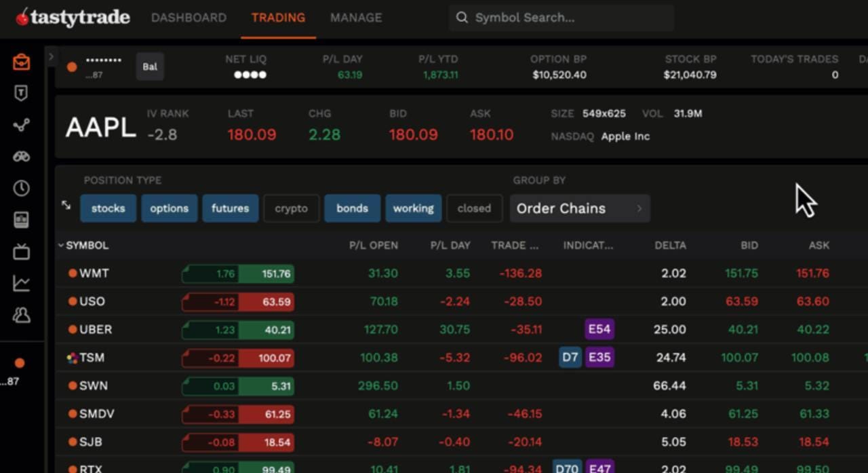Click the INDICAT... column header
The height and width of the screenshot is (473, 868).
[x=588, y=246]
